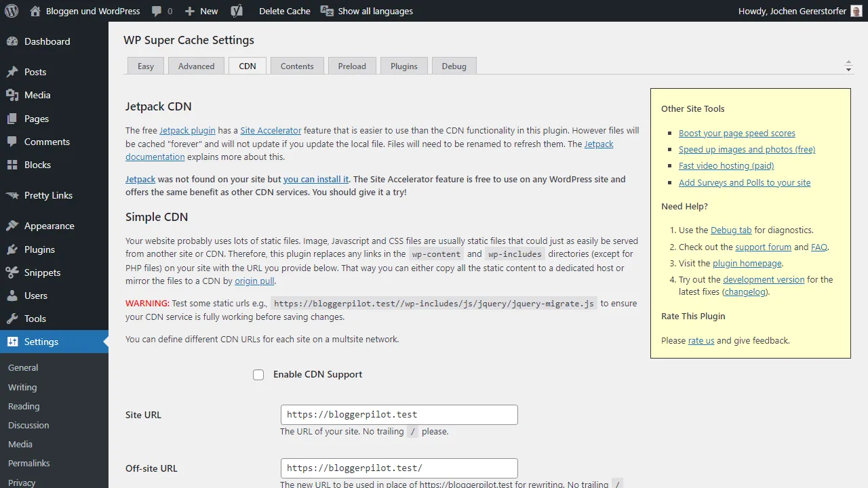
Task: Click the home icon beside Bloggen und WordPress
Action: pos(35,11)
